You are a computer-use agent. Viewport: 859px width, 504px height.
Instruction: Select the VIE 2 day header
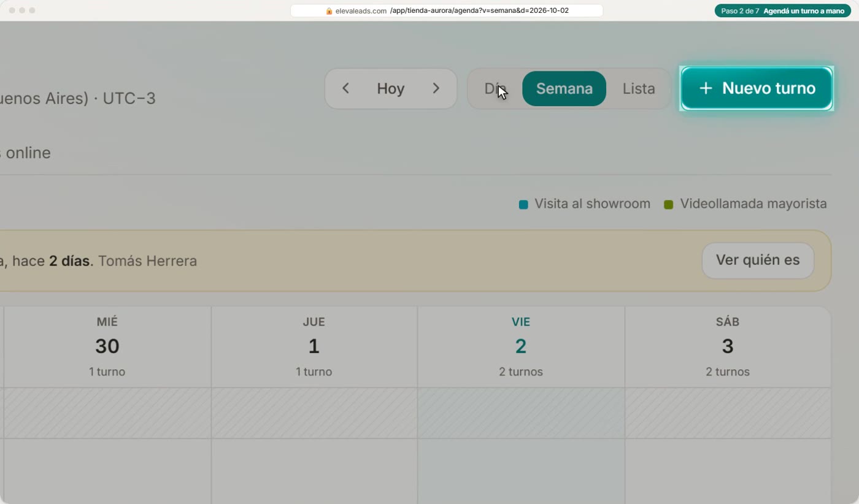pyautogui.click(x=521, y=347)
